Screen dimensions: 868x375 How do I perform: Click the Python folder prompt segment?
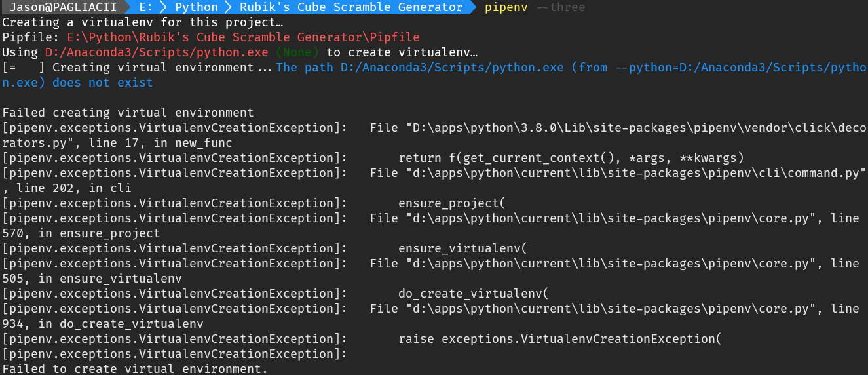coord(197,7)
